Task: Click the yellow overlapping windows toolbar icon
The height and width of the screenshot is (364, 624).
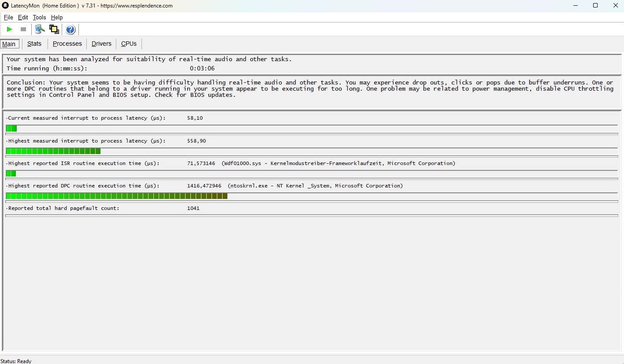Action: [x=54, y=29]
